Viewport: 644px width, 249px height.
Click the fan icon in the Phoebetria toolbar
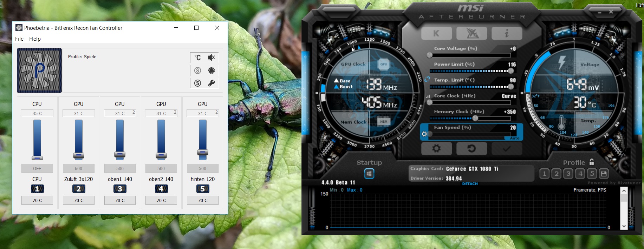click(x=211, y=70)
